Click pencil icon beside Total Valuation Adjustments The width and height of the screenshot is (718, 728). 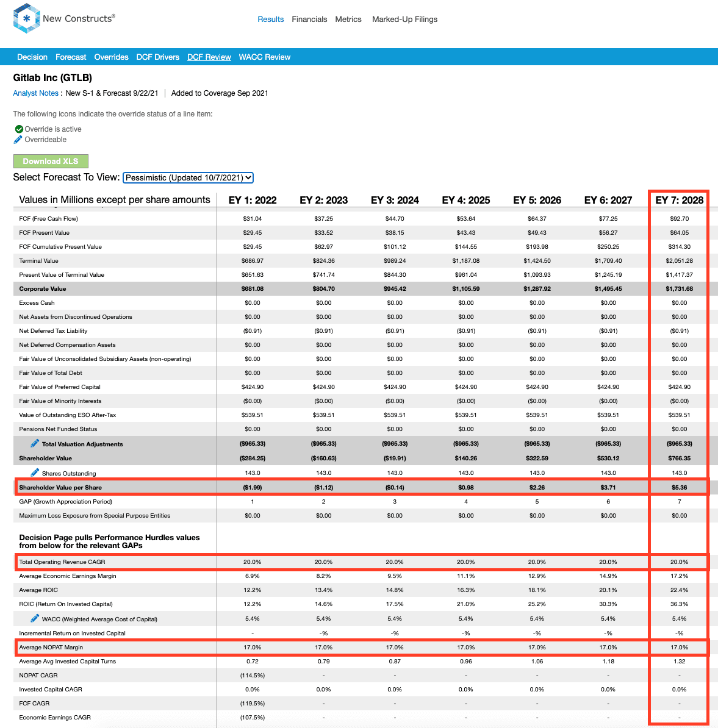[35, 443]
